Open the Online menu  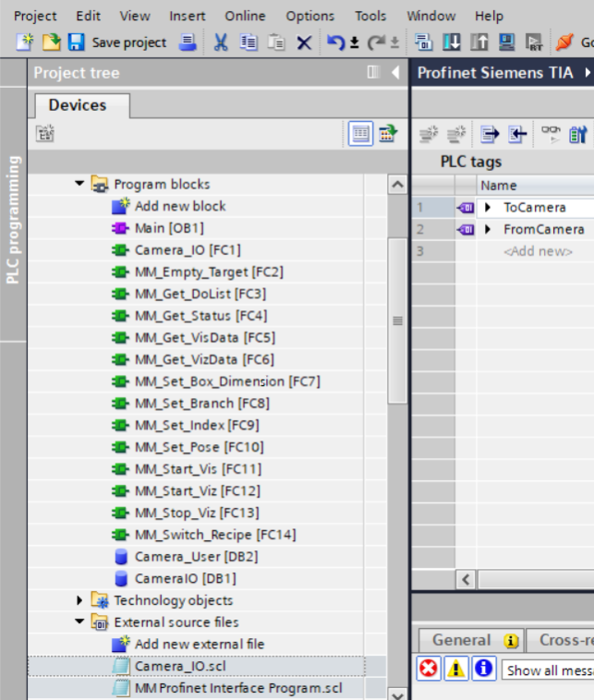point(244,16)
